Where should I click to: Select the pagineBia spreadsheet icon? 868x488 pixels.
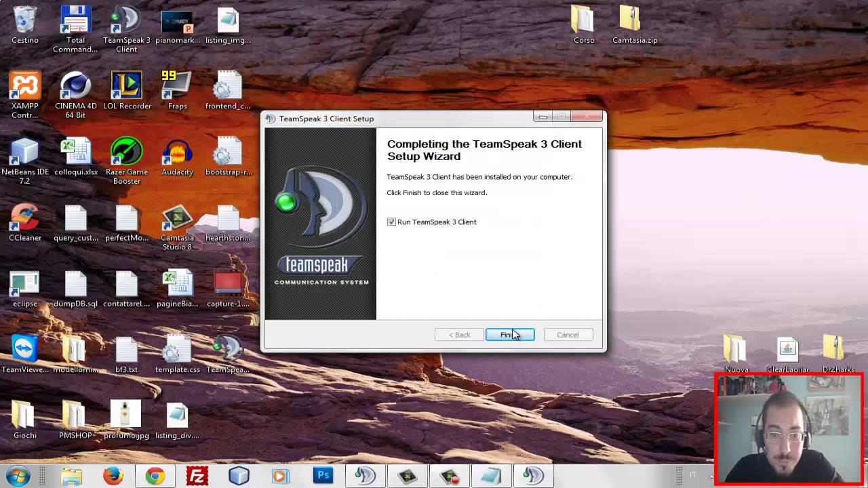177,288
